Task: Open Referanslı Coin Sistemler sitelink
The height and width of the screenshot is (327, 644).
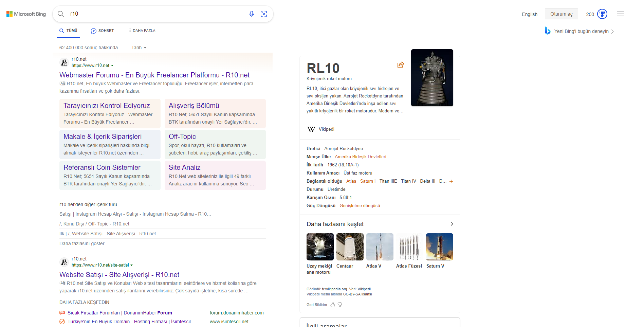Action: click(x=102, y=167)
